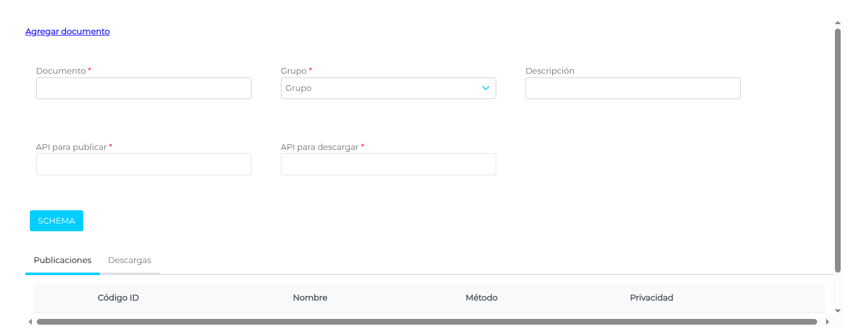Screen dimensions: 868x331
Task: Click the scroll right arrow
Action: (x=827, y=322)
